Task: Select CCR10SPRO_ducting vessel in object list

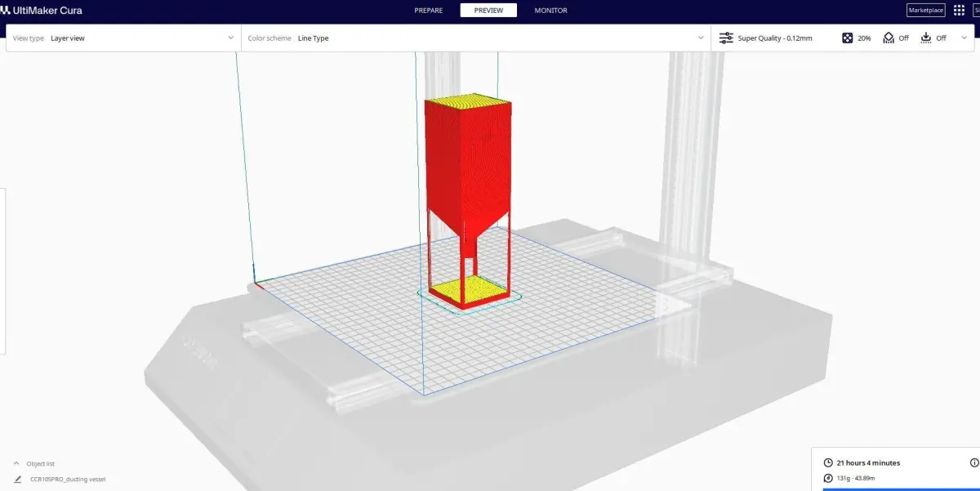Action: 68,480
